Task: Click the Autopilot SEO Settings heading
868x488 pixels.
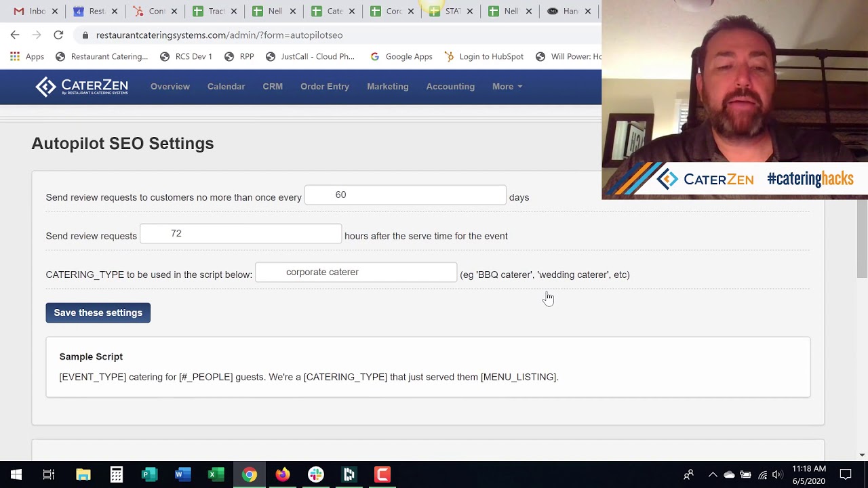Action: point(123,143)
